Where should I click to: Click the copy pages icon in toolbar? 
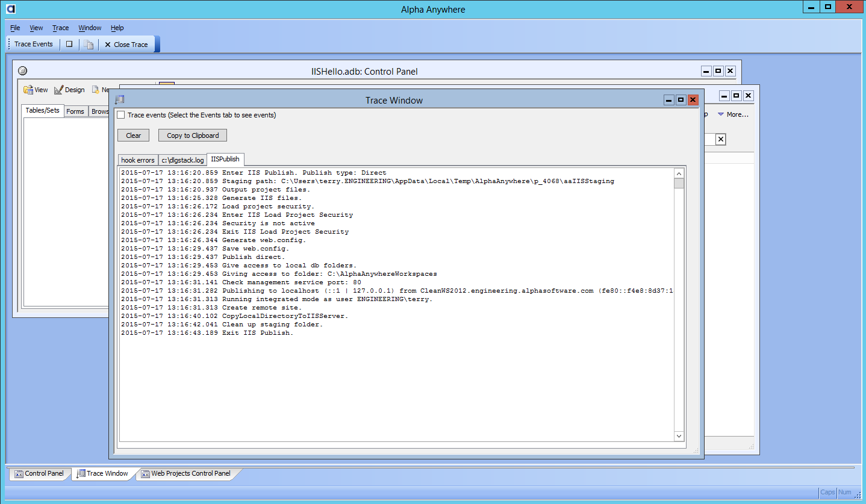(89, 45)
